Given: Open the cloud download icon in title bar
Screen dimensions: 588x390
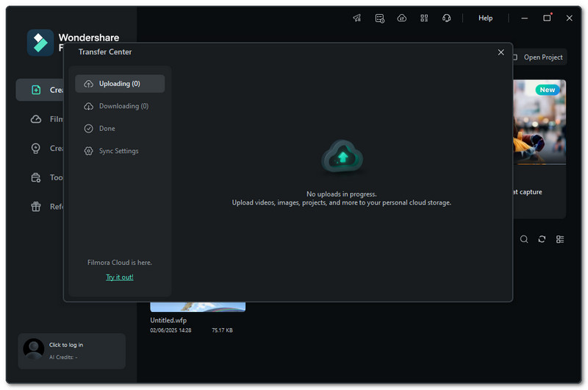Looking at the screenshot, I should [401, 18].
